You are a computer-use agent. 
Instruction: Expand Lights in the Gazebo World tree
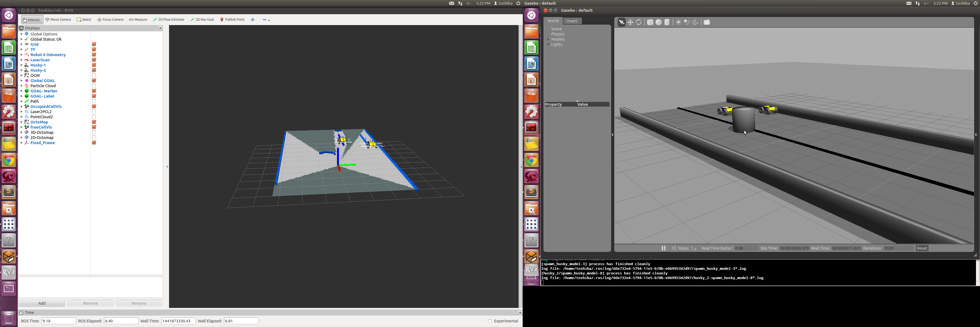(548, 44)
